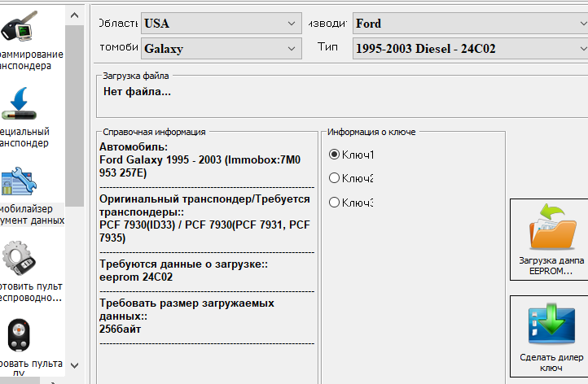Click the 'eeprom 24C02' text

(x=136, y=277)
